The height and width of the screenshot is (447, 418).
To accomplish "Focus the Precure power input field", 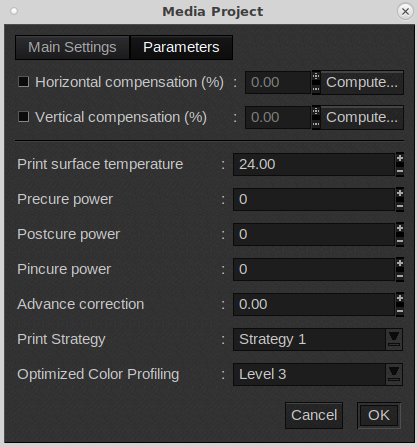I will pyautogui.click(x=314, y=199).
